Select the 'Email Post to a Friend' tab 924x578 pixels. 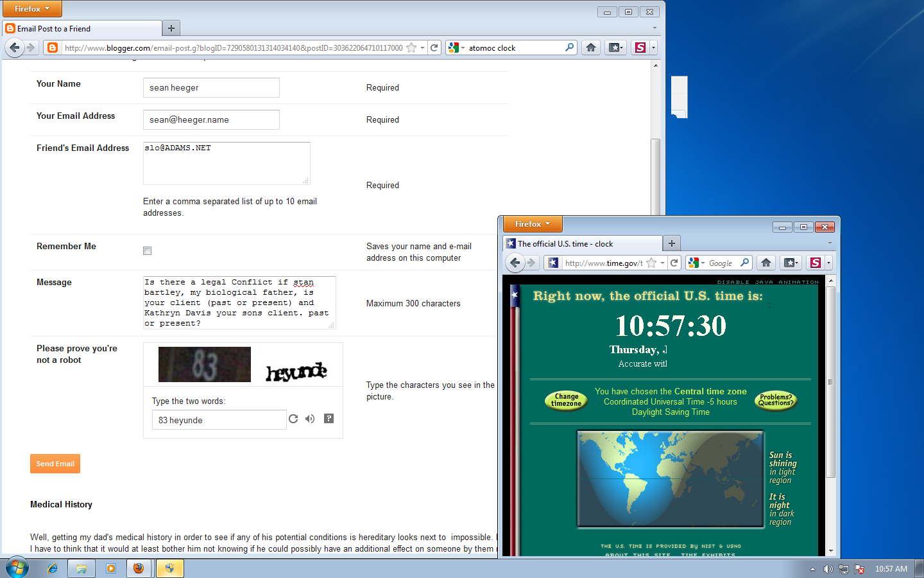click(x=82, y=28)
